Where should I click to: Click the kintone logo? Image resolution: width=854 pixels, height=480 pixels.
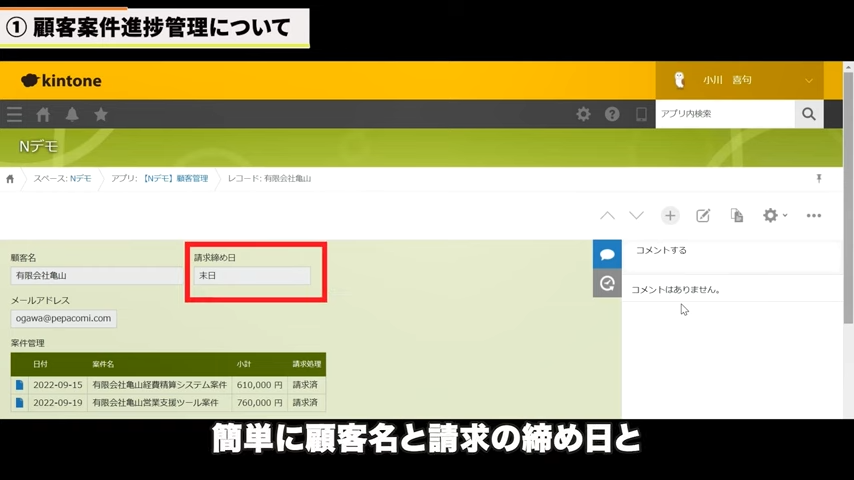pos(61,81)
